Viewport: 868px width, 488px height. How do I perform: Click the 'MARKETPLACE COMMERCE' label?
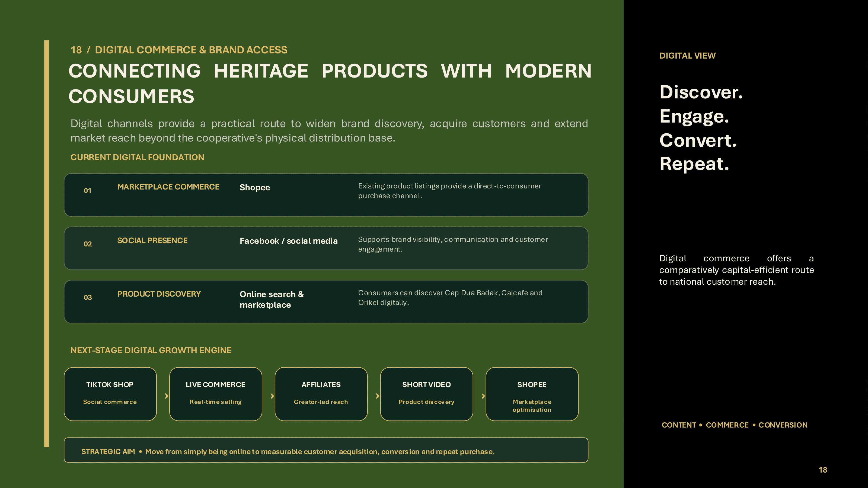point(168,187)
